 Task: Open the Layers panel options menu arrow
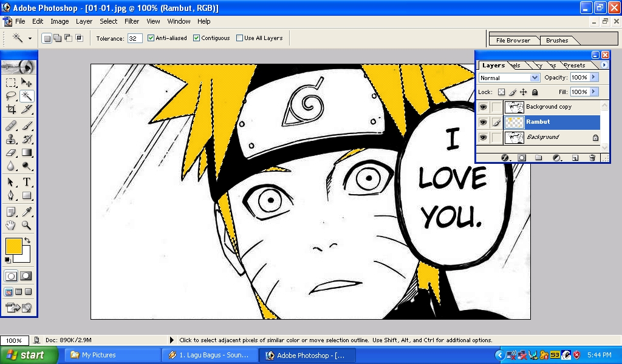[x=604, y=65]
